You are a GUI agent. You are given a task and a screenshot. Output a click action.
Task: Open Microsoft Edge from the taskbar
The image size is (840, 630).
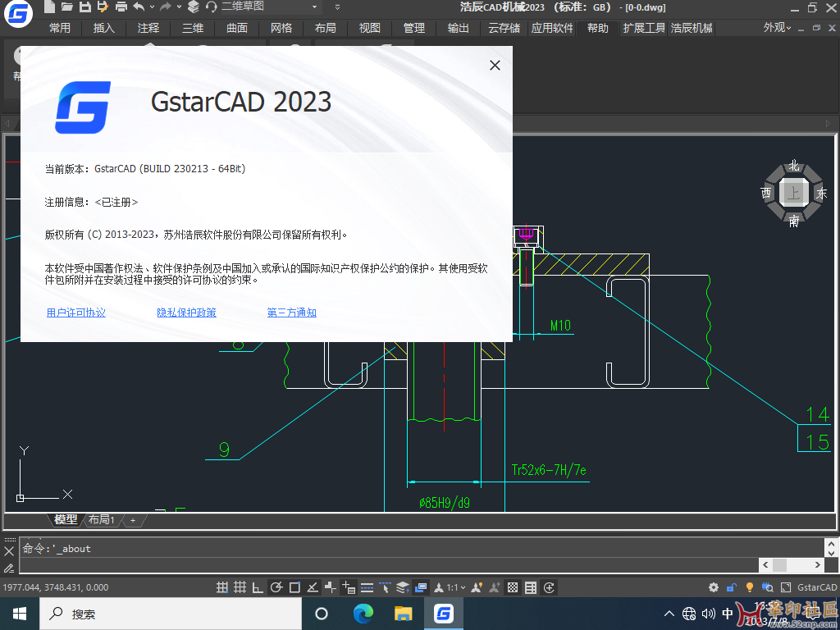pos(363,614)
